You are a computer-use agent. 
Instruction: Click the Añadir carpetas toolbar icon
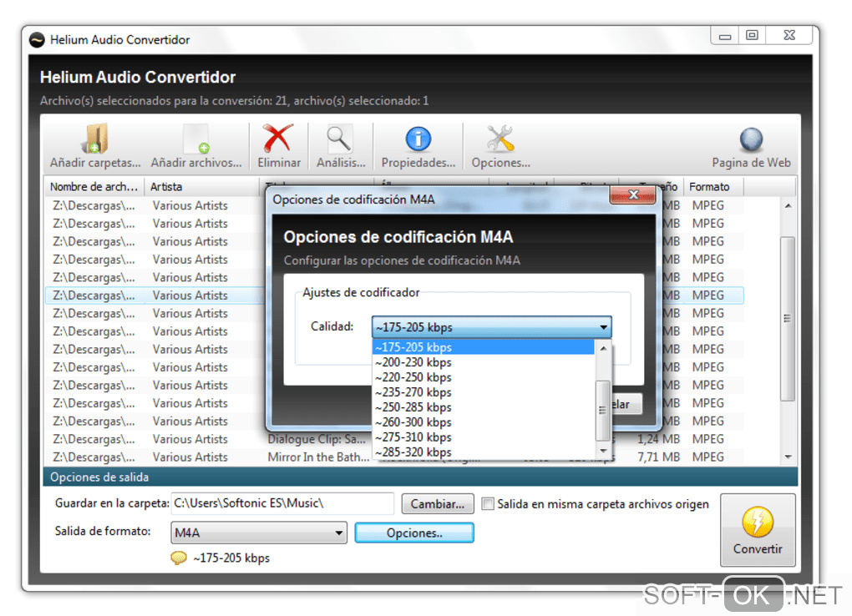click(x=95, y=139)
